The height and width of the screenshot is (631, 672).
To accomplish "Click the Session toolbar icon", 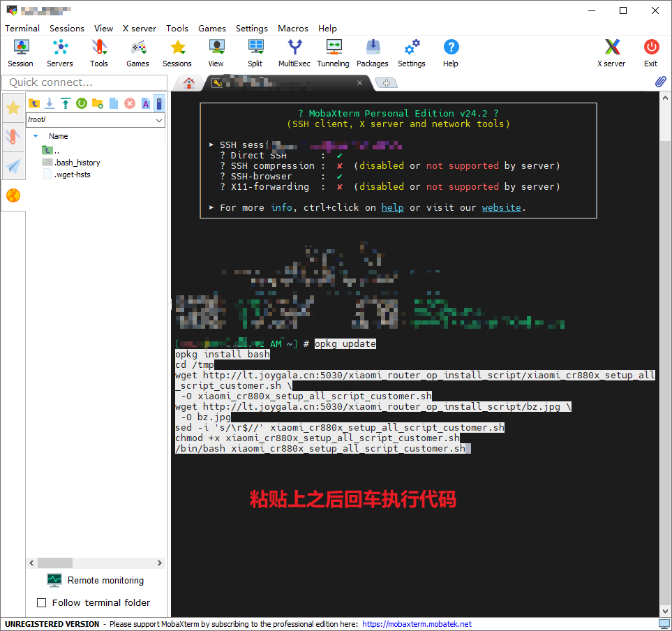I will (x=21, y=53).
